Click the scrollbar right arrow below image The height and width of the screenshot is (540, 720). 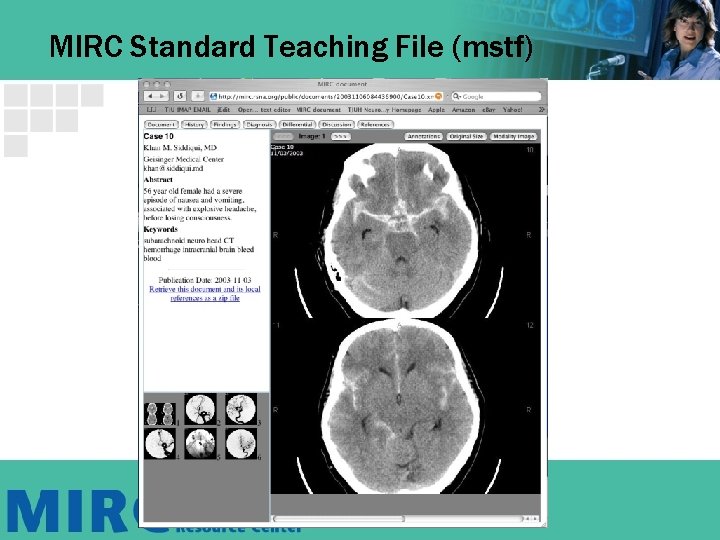coord(535,518)
